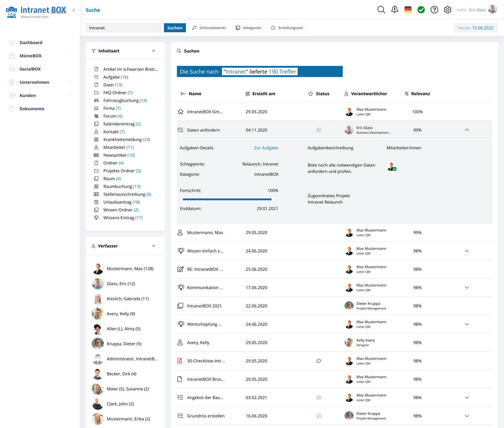Click the file icon of IntranetBOX Bros... row
This screenshot has width=504, height=428.
(x=180, y=379)
